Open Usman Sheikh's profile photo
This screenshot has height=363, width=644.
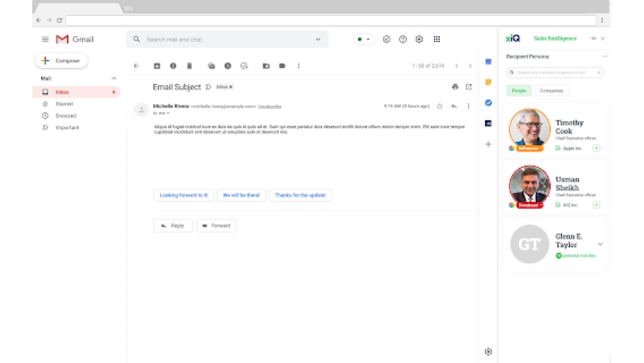tap(529, 185)
